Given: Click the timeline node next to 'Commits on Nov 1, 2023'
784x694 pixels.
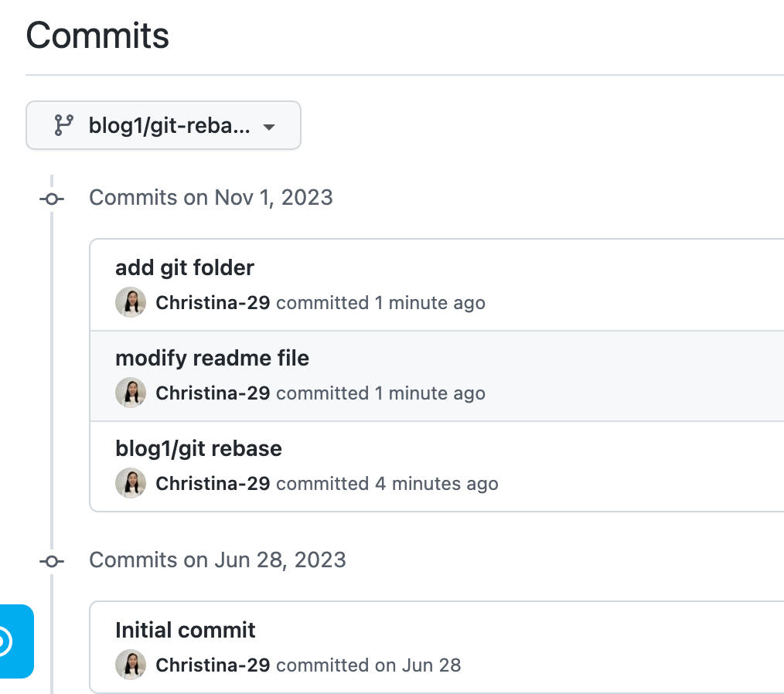Looking at the screenshot, I should pos(52,199).
